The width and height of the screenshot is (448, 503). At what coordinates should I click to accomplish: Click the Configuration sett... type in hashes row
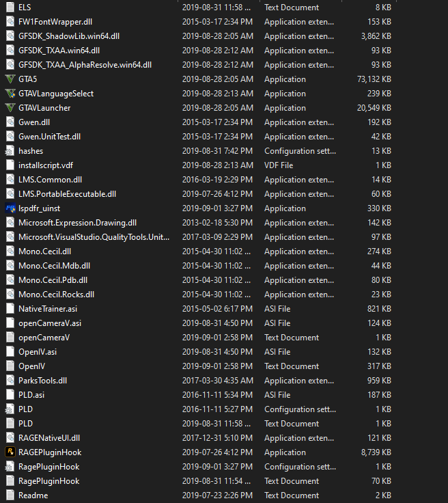coord(300,151)
